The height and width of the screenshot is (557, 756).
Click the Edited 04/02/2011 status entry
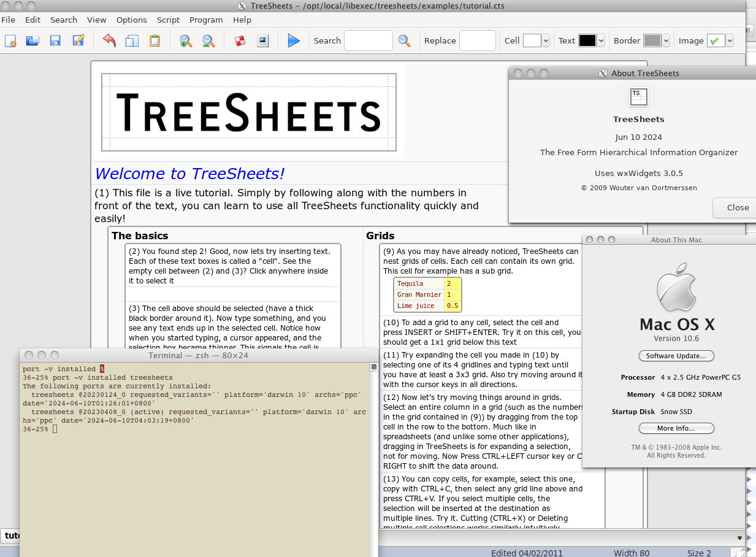point(527,553)
